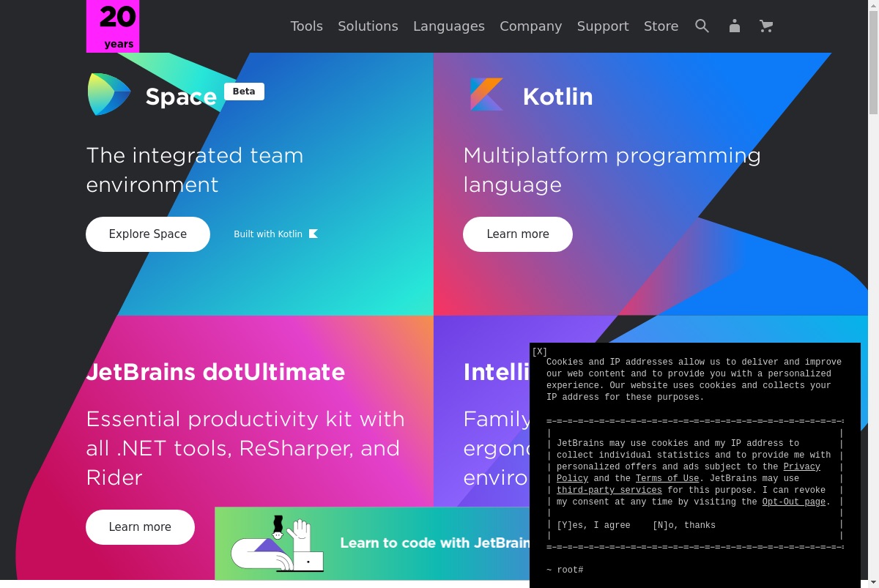Go to the Store menu item
Viewport: 879px width, 588px height.
pyautogui.click(x=661, y=26)
